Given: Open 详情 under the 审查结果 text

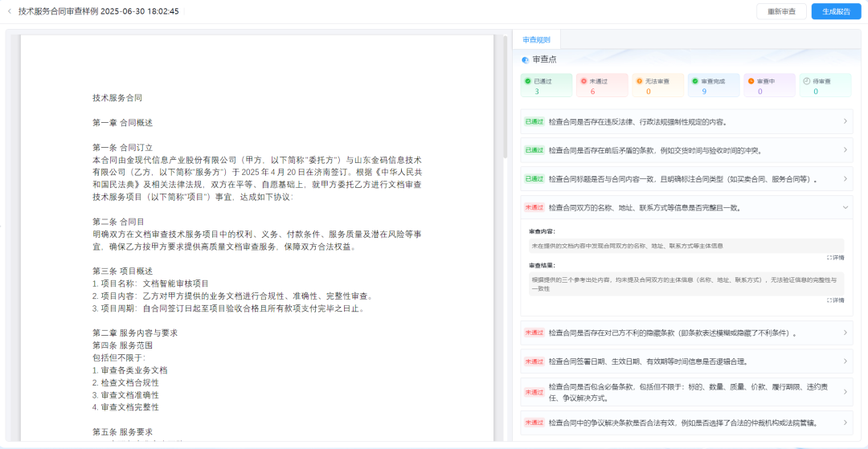Looking at the screenshot, I should tap(835, 300).
